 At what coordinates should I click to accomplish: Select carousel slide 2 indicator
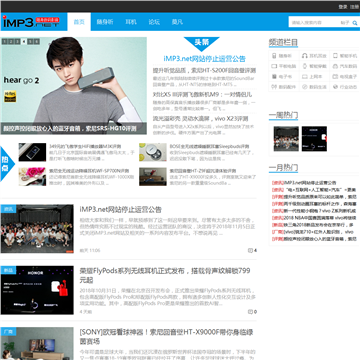point(11,42)
